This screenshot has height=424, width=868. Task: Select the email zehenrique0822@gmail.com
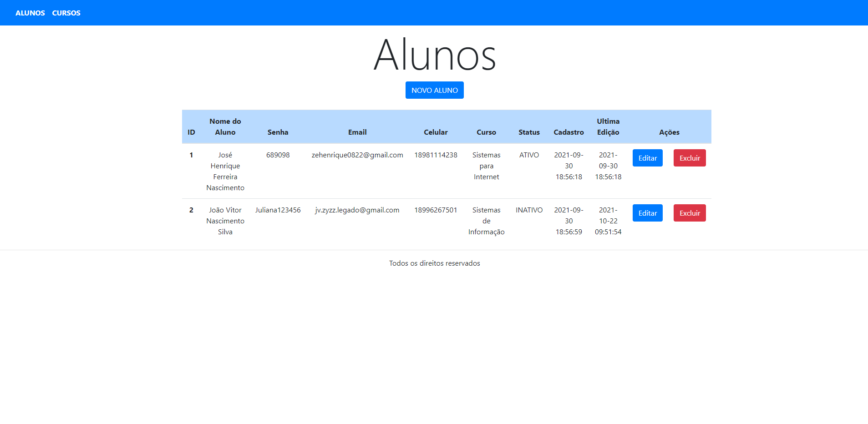(357, 155)
